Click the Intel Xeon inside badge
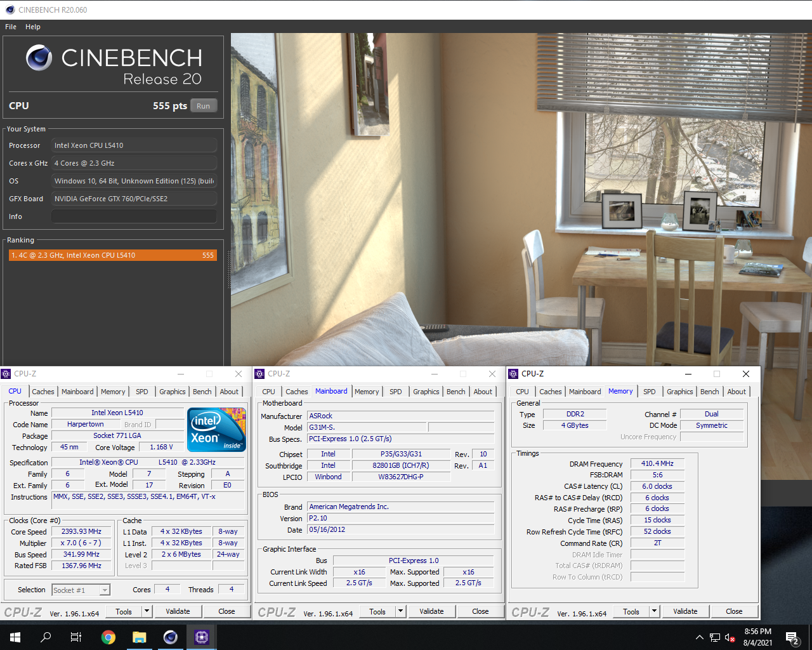The height and width of the screenshot is (650, 812). tap(217, 430)
